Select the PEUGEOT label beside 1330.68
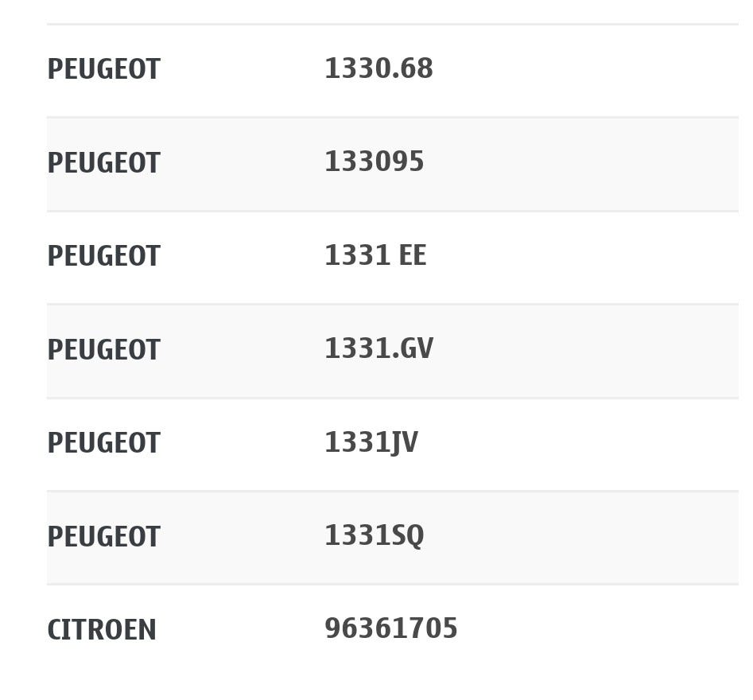The image size is (753, 700). (103, 70)
